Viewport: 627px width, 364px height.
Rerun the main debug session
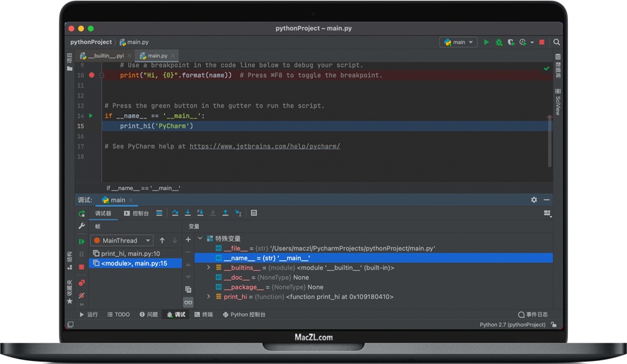click(82, 213)
